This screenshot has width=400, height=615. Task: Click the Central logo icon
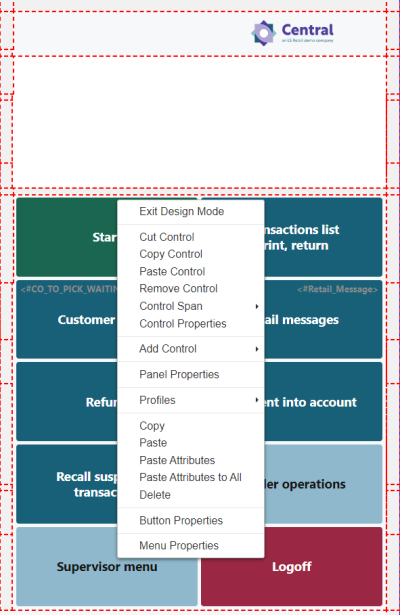click(x=264, y=33)
